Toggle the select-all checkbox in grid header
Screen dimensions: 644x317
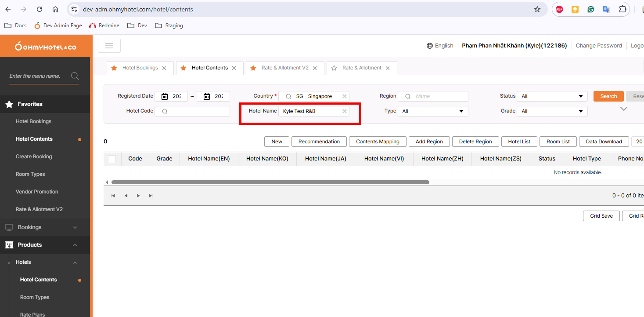[112, 159]
